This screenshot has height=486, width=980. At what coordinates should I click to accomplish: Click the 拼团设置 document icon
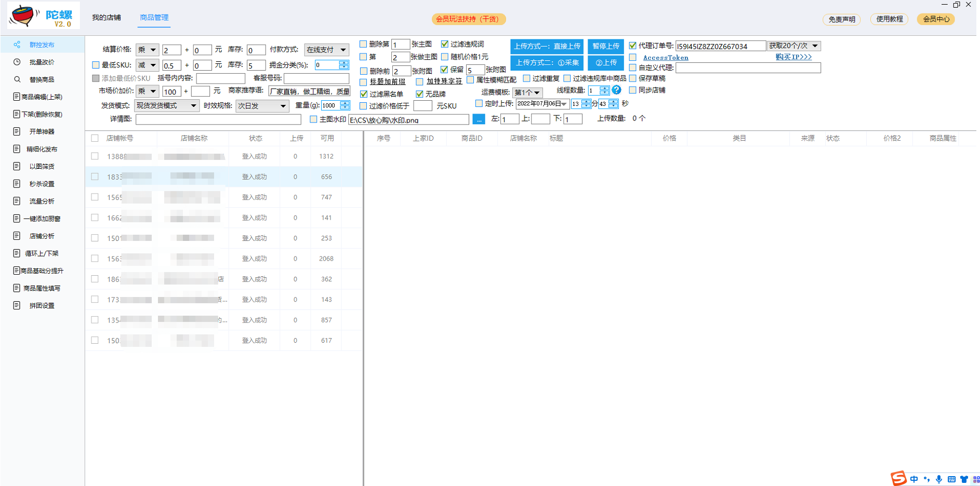(17, 305)
